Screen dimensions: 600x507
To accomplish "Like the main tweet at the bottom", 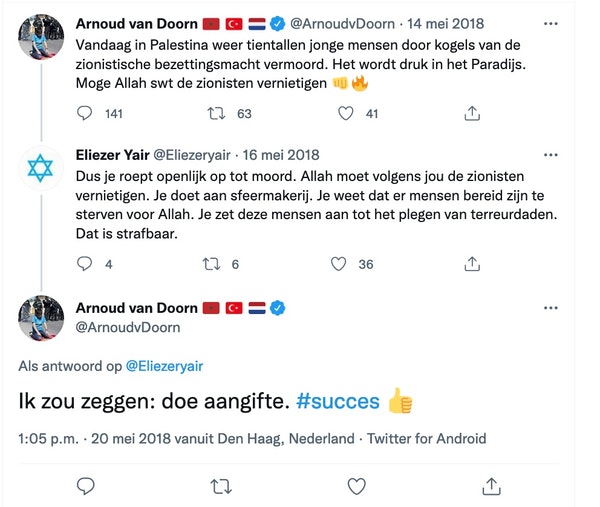I will click(x=355, y=485).
